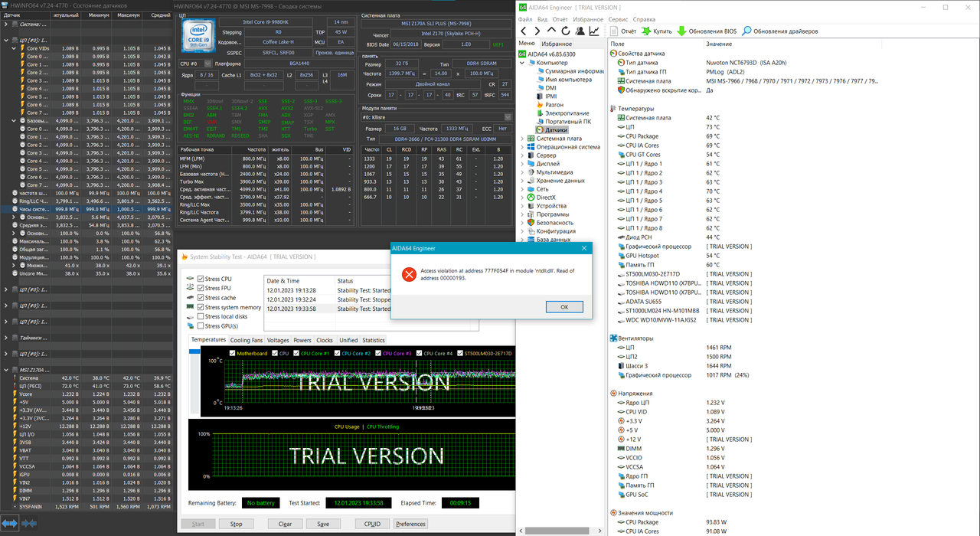This screenshot has height=536, width=980.
Task: Click OK in the access violation dialog
Action: pos(564,306)
